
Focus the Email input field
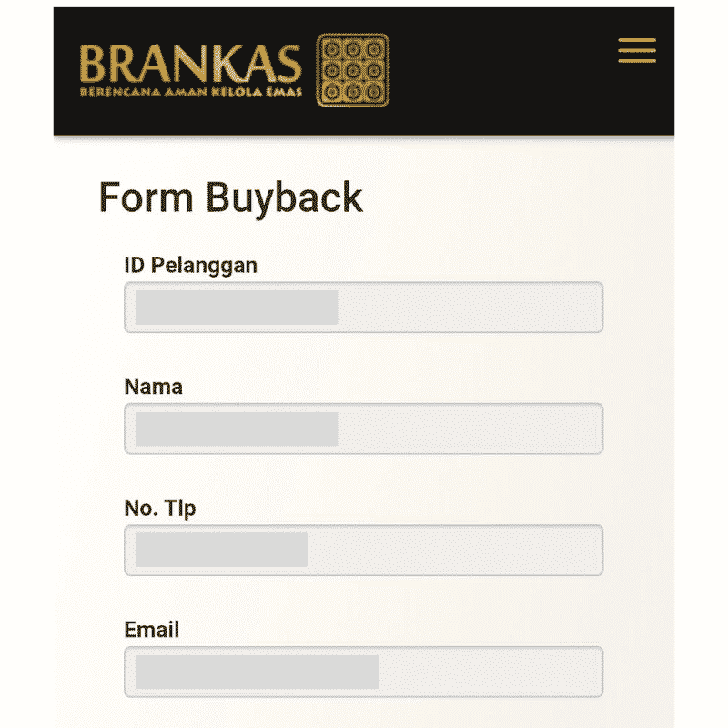tap(363, 672)
